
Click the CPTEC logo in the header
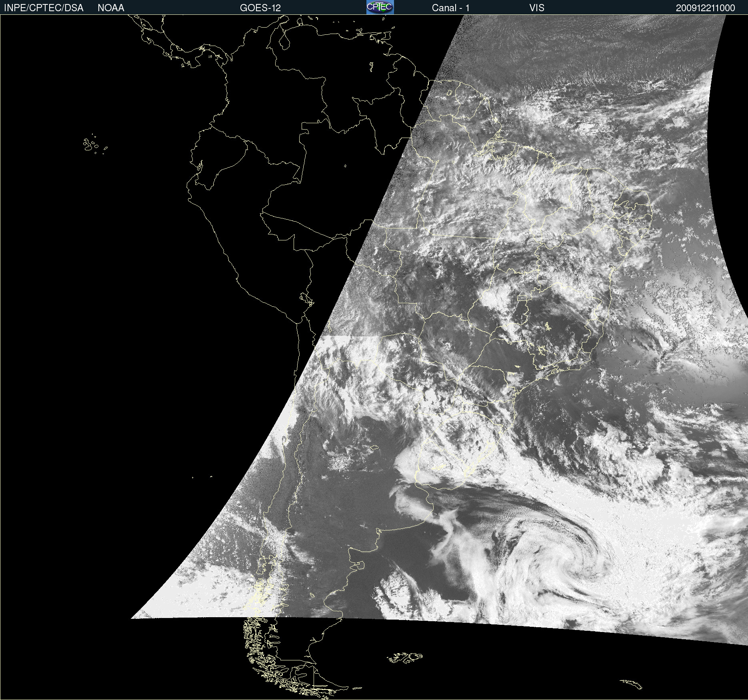380,7
